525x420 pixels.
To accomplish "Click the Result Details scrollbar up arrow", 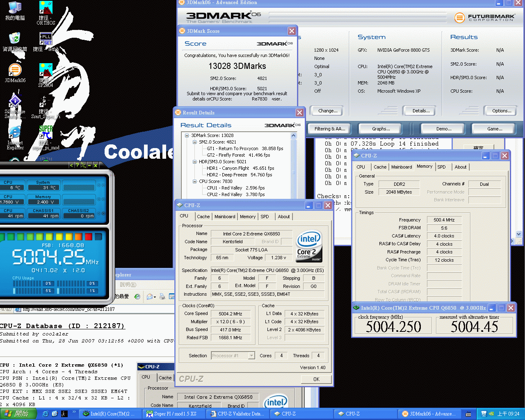I will point(293,136).
